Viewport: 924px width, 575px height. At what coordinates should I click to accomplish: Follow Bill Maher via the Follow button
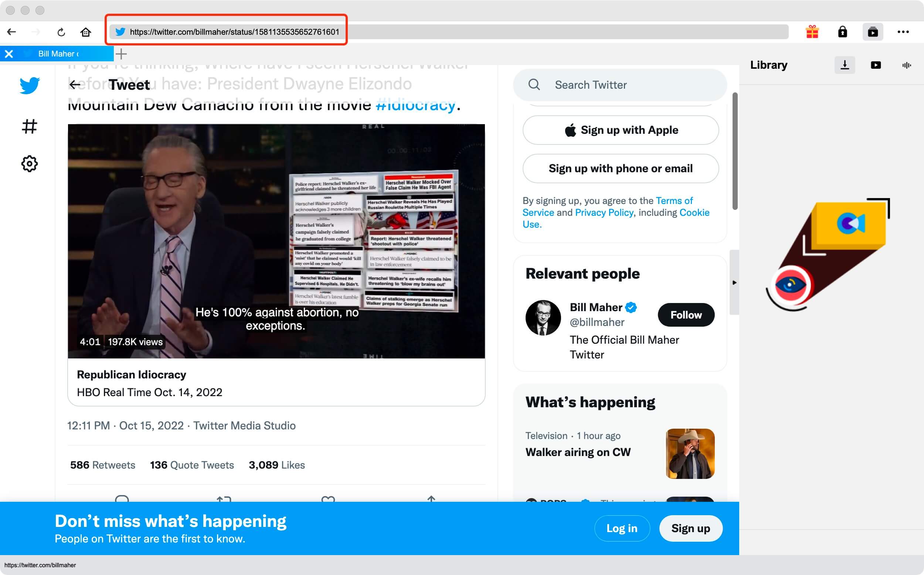pos(686,315)
